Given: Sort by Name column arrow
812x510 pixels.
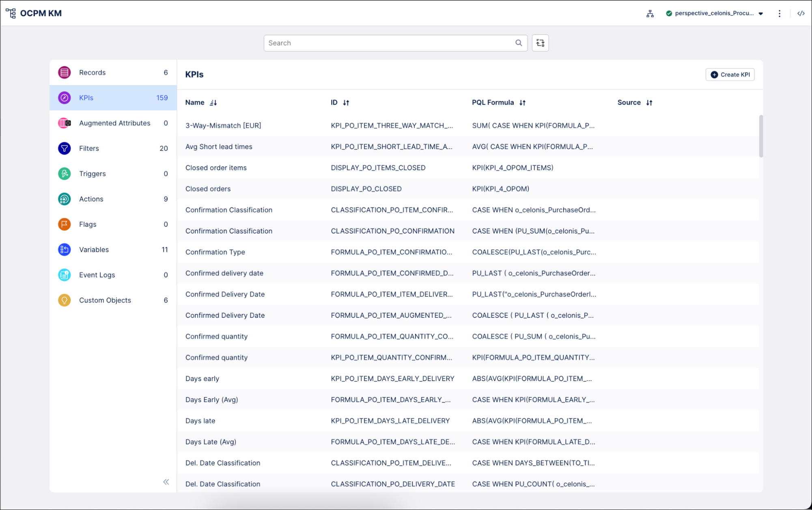Looking at the screenshot, I should click(213, 103).
